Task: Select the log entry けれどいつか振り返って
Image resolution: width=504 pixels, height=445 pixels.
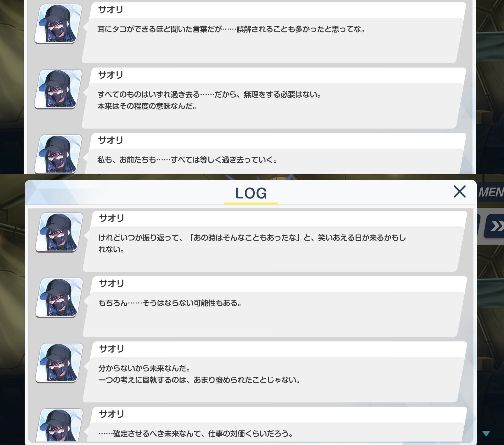Action: pyautogui.click(x=275, y=241)
